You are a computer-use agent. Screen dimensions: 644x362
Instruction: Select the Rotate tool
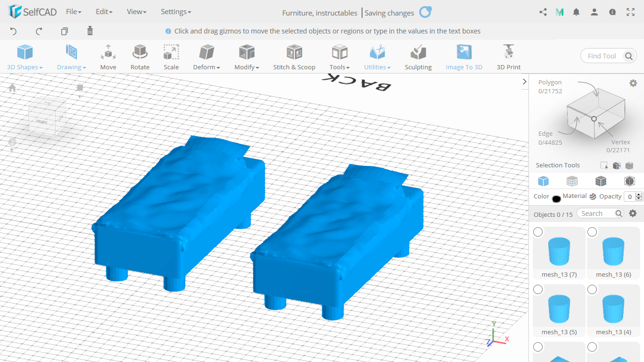(140, 57)
